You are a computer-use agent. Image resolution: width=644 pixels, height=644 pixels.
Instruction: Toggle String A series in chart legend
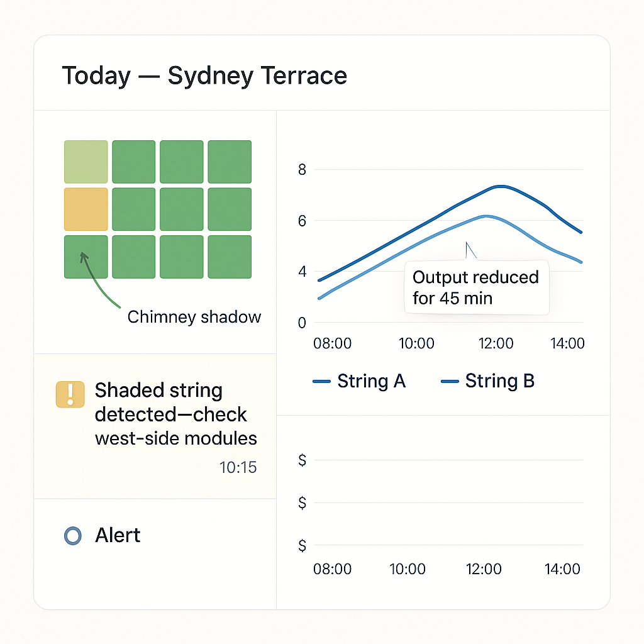point(359,381)
